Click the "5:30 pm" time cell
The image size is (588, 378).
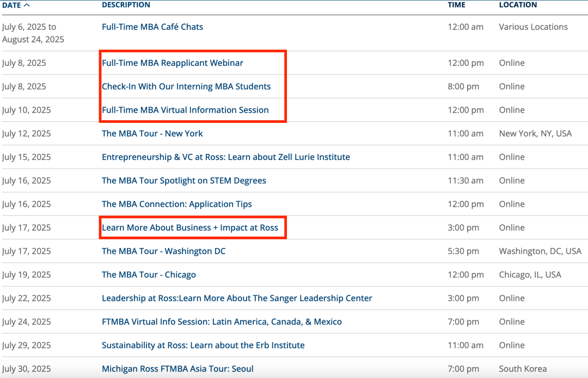point(463,251)
